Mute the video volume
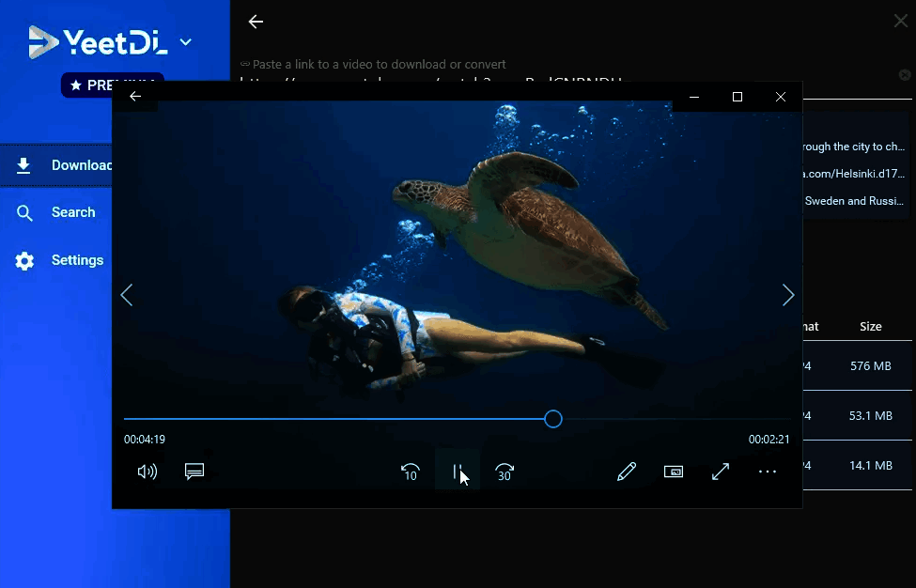Image resolution: width=916 pixels, height=588 pixels. point(147,472)
